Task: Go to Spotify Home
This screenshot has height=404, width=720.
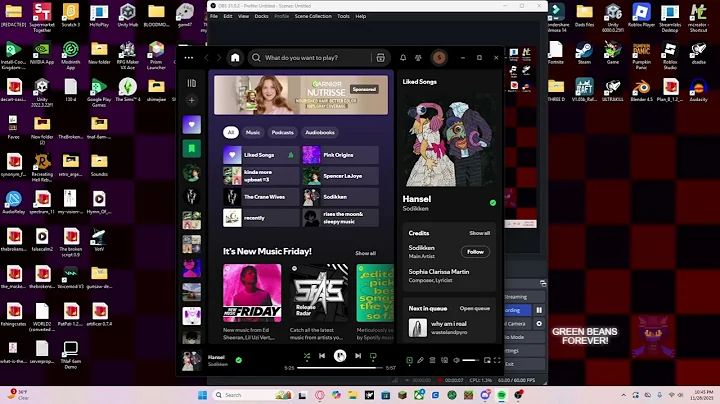Action: (235, 58)
